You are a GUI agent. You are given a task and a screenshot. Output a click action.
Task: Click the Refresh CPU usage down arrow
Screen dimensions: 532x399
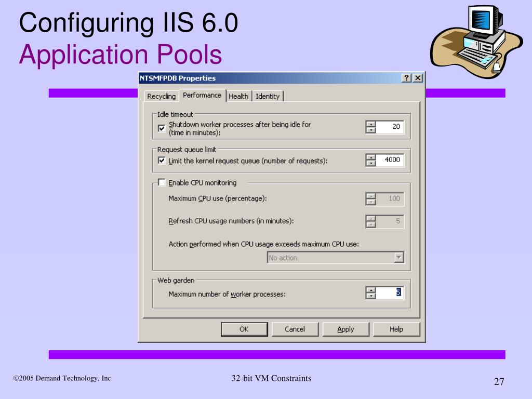[371, 224]
